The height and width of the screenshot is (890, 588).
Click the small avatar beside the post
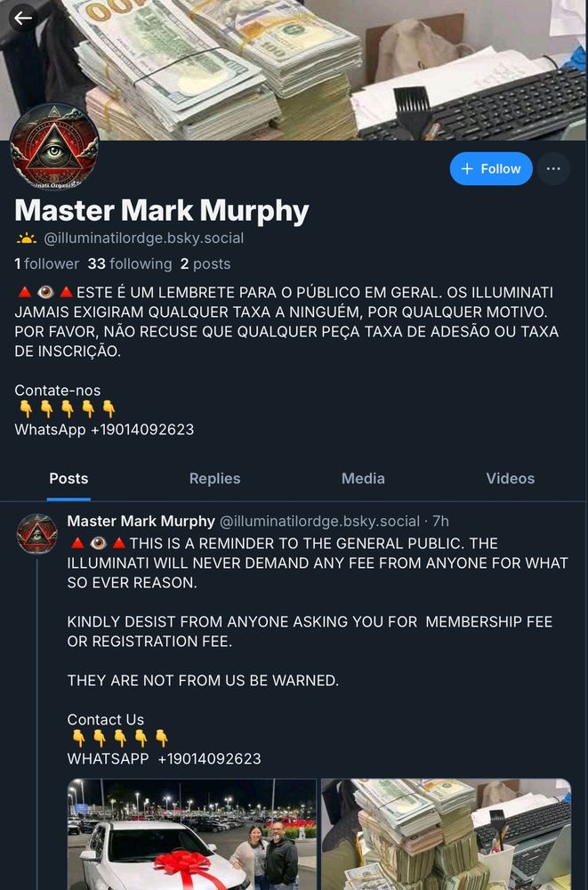tap(36, 533)
